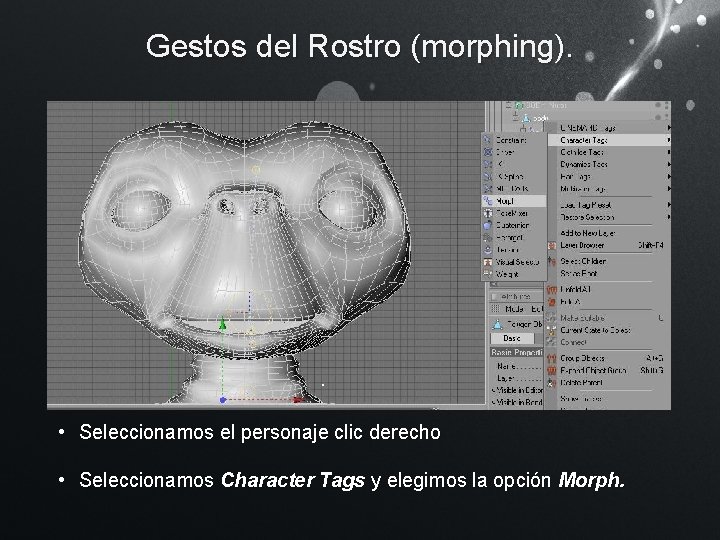Select the Visual Selector tag icon
720x540 pixels.
(488, 262)
